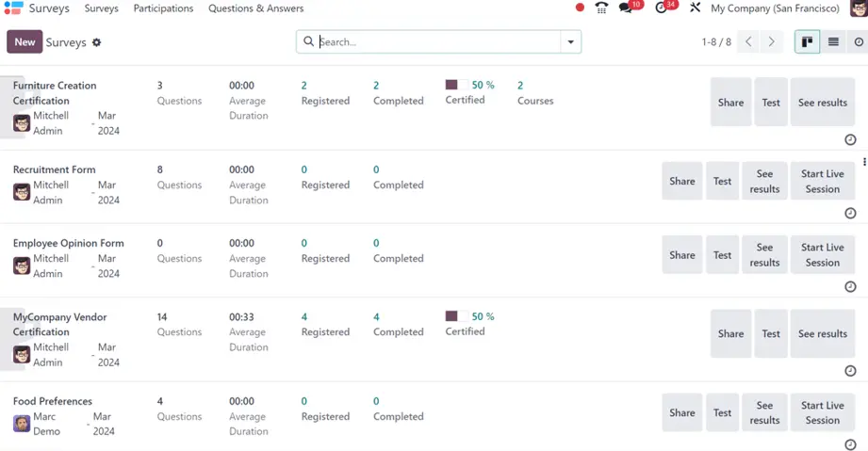The height and width of the screenshot is (451, 868).
Task: Click the red recording indicator dot
Action: pyautogui.click(x=580, y=8)
